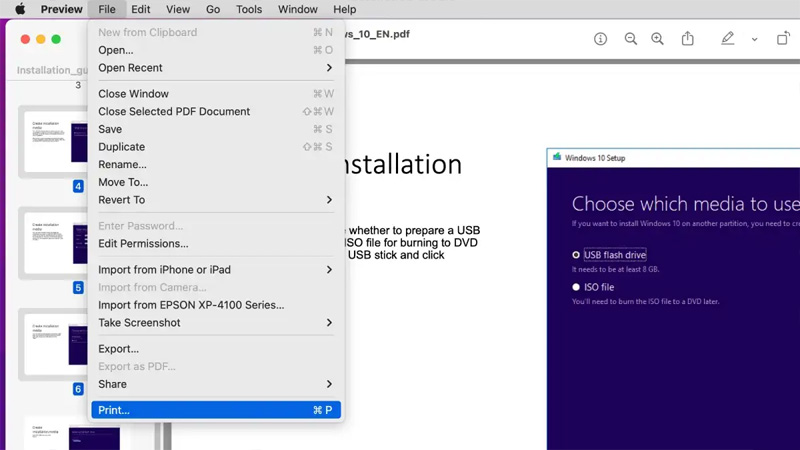Viewport: 800px width, 450px height.
Task: Open the Apple menu icon
Action: pos(20,9)
